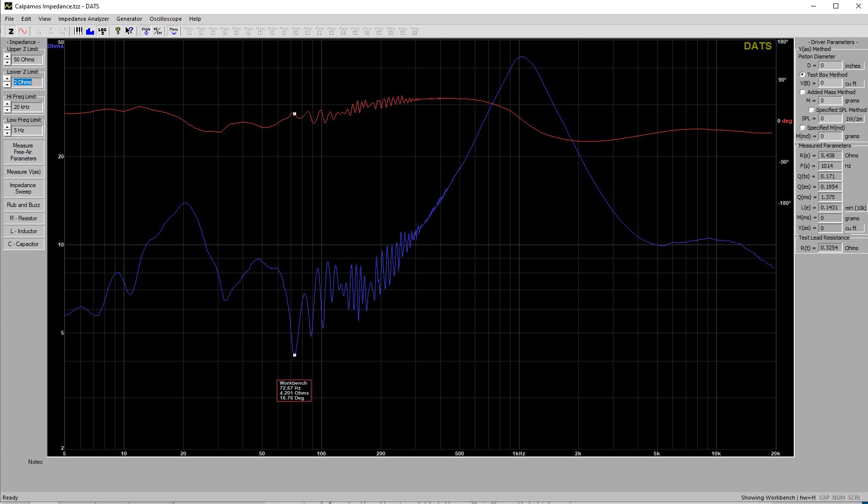Open the Generator menu

click(x=129, y=19)
